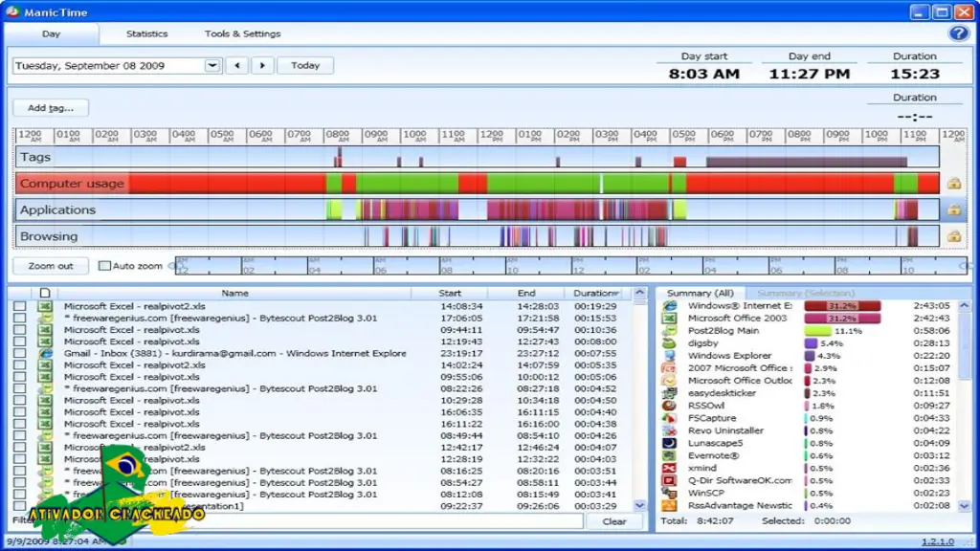This screenshot has width=980, height=551.
Task: Click the select-all page icon in list header
Action: (x=44, y=293)
